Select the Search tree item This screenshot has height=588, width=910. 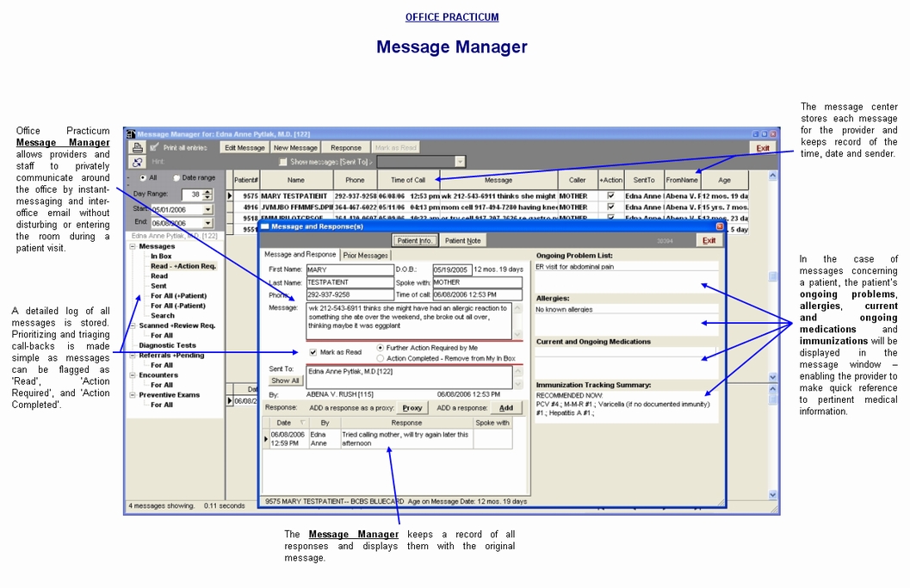pos(163,315)
